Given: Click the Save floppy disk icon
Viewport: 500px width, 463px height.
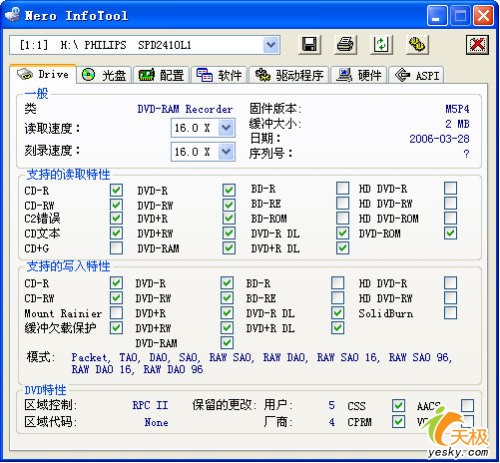Looking at the screenshot, I should tap(309, 44).
